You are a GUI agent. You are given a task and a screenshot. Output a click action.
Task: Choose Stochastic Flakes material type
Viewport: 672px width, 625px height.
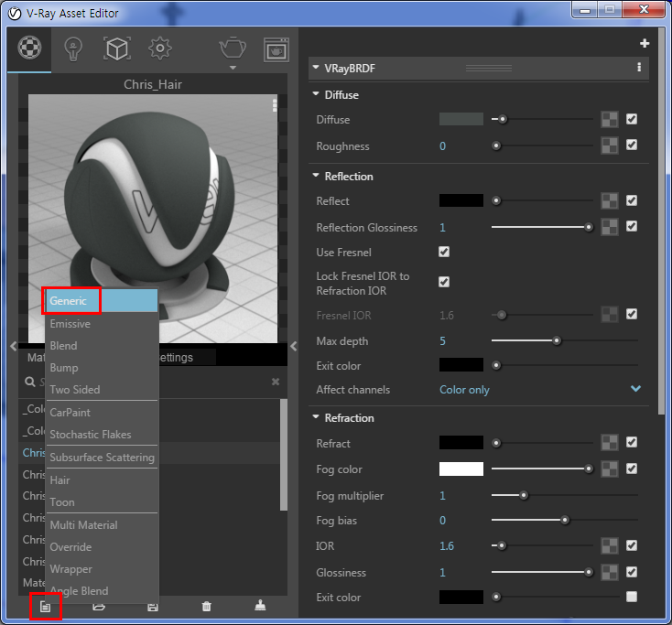point(102,434)
